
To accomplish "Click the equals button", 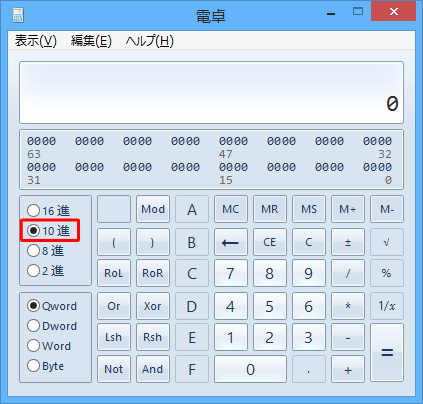I will click(x=387, y=353).
